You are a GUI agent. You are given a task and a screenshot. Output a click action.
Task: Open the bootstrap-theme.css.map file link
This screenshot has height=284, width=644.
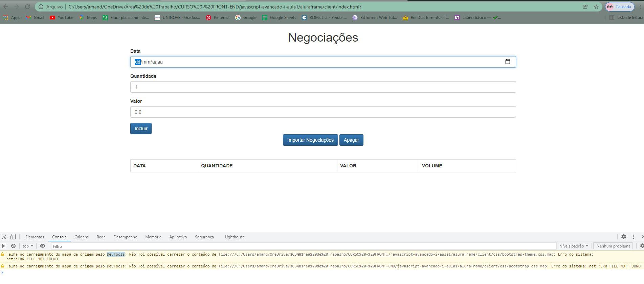(x=386, y=254)
